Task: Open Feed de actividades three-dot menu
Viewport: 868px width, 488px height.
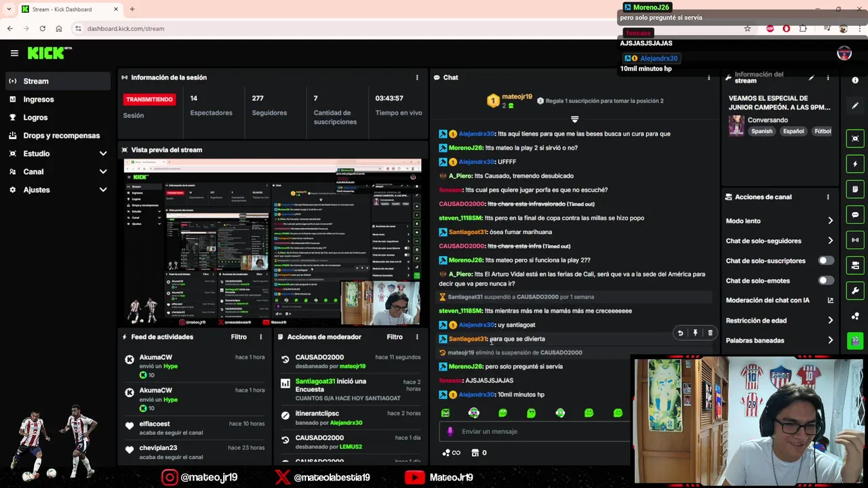Action: click(x=261, y=337)
